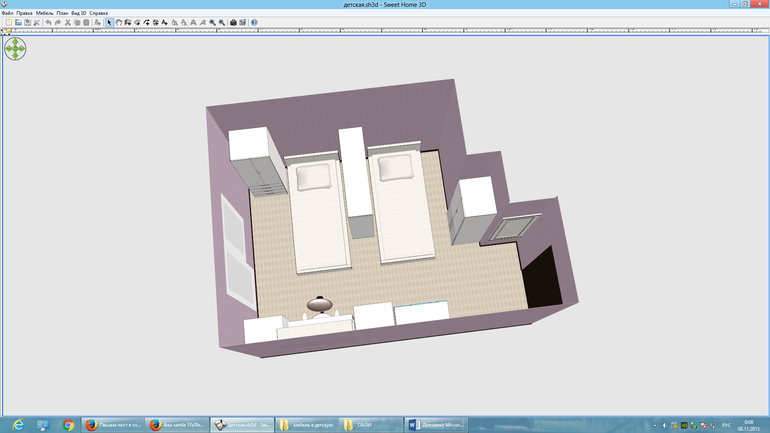The image size is (770, 433).
Task: Click the Redo arrow in toolbar
Action: [56, 22]
